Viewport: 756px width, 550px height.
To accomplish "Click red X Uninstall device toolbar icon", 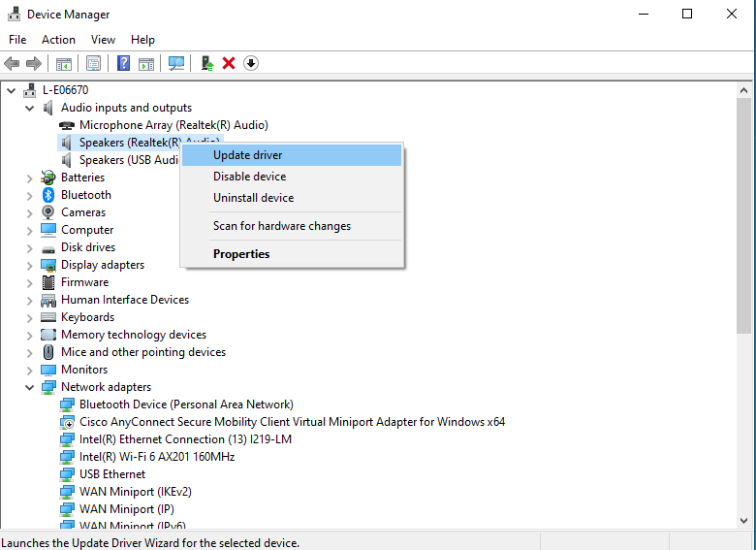I will point(229,63).
